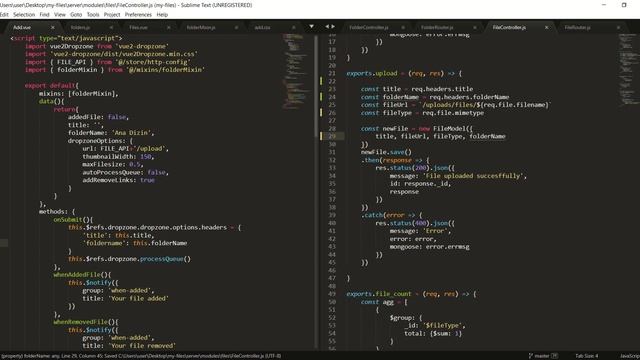Viewport: 640px width, 360px height.
Task: Click '$group: {' line in right pane
Action: click(x=406, y=318)
